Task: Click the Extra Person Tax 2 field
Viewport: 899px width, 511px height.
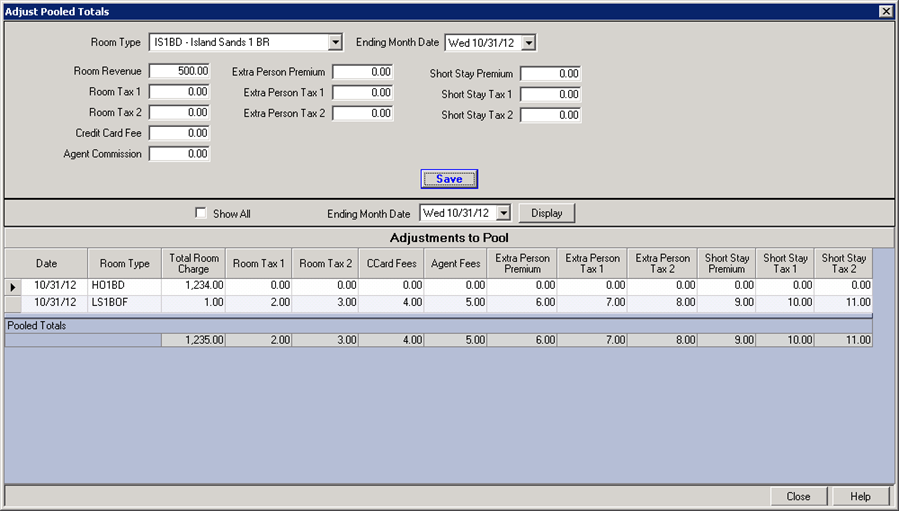Action: [363, 113]
